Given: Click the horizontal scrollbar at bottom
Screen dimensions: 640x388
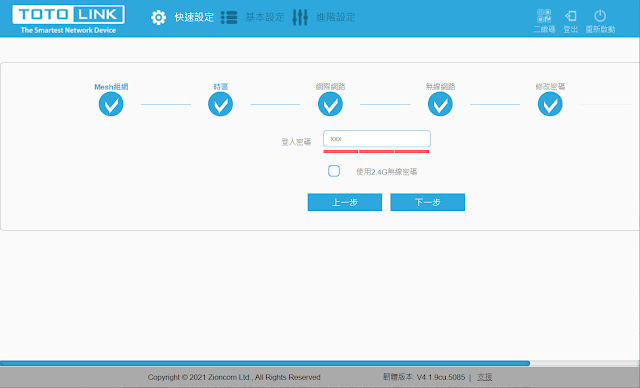Looking at the screenshot, I should (265, 363).
